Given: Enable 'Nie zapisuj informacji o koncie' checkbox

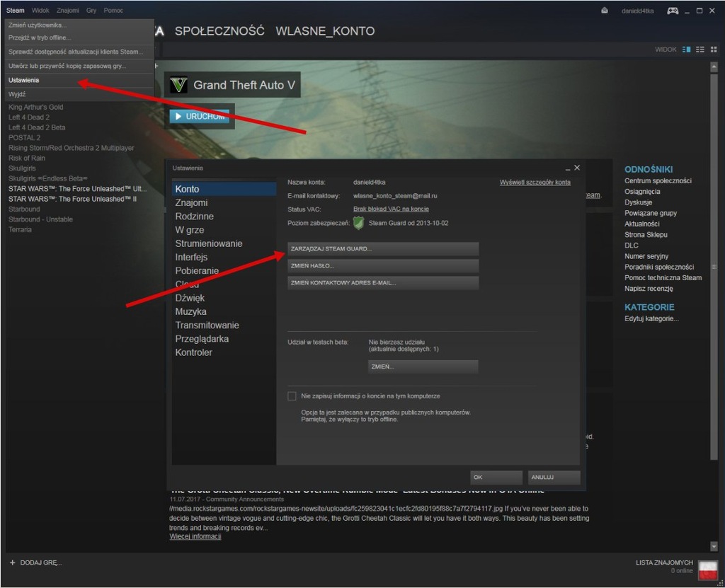Looking at the screenshot, I should pos(292,396).
